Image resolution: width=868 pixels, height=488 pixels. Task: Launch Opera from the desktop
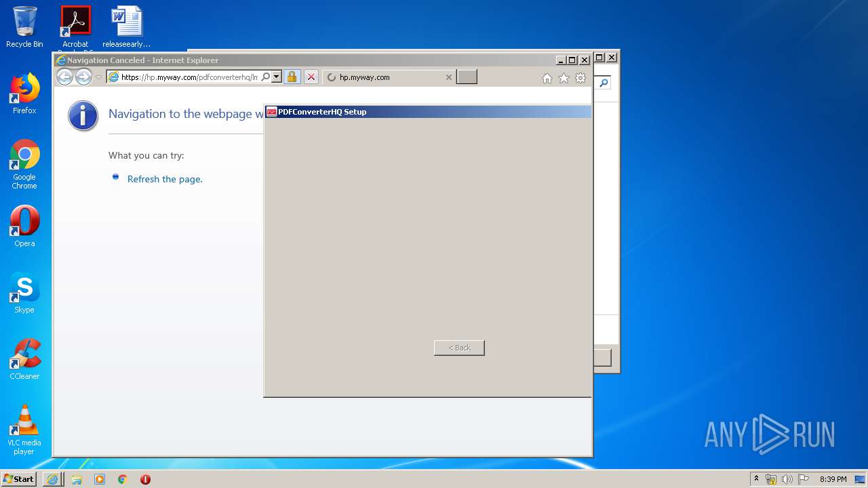[24, 226]
